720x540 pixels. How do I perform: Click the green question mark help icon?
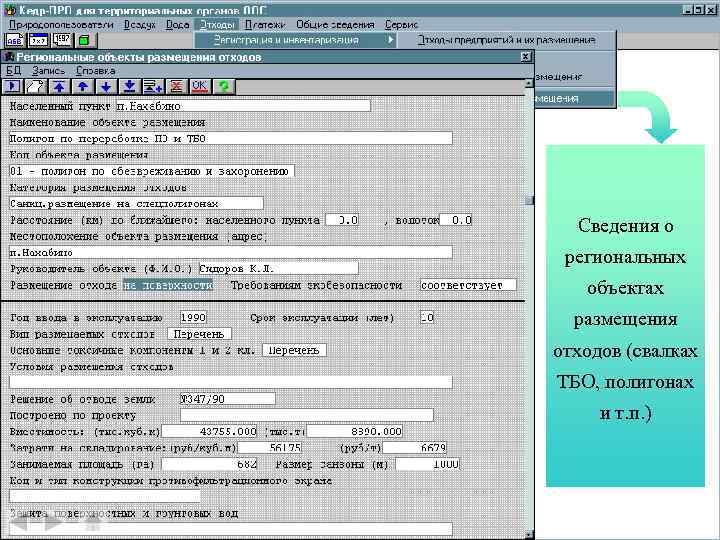[224, 86]
